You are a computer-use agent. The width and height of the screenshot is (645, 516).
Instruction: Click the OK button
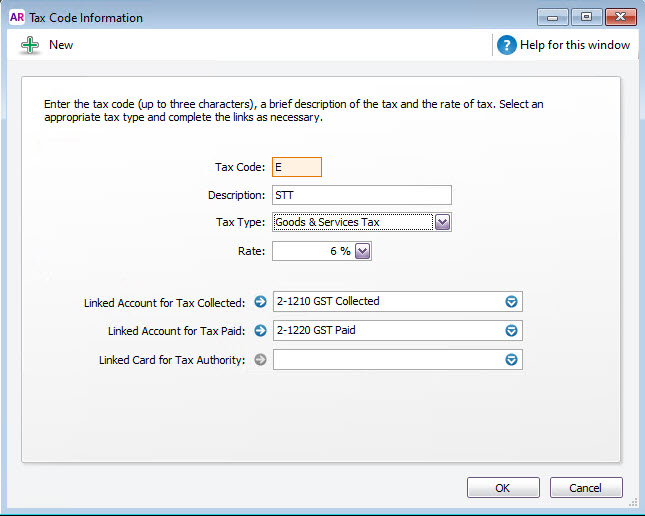pyautogui.click(x=503, y=488)
